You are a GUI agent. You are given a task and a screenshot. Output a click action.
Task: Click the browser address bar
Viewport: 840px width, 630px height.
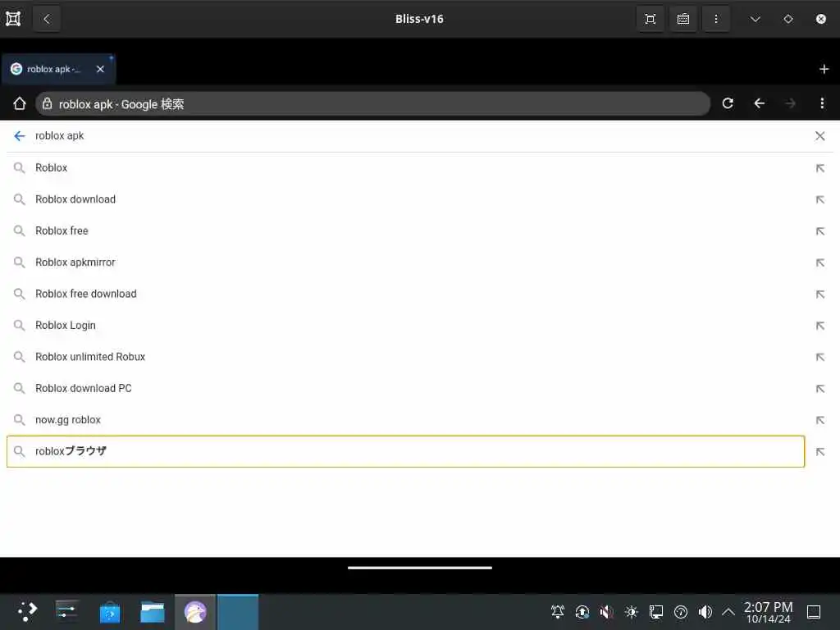[x=373, y=104]
